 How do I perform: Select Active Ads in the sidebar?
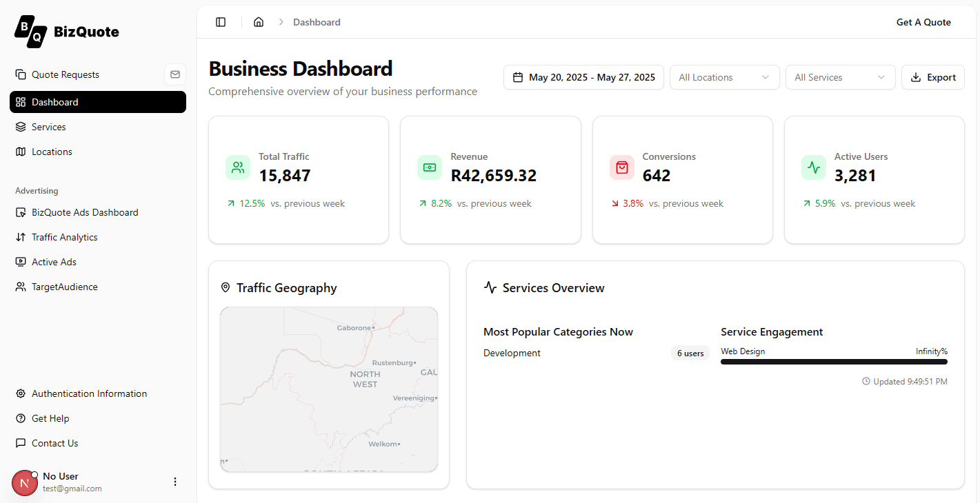coord(21,262)
